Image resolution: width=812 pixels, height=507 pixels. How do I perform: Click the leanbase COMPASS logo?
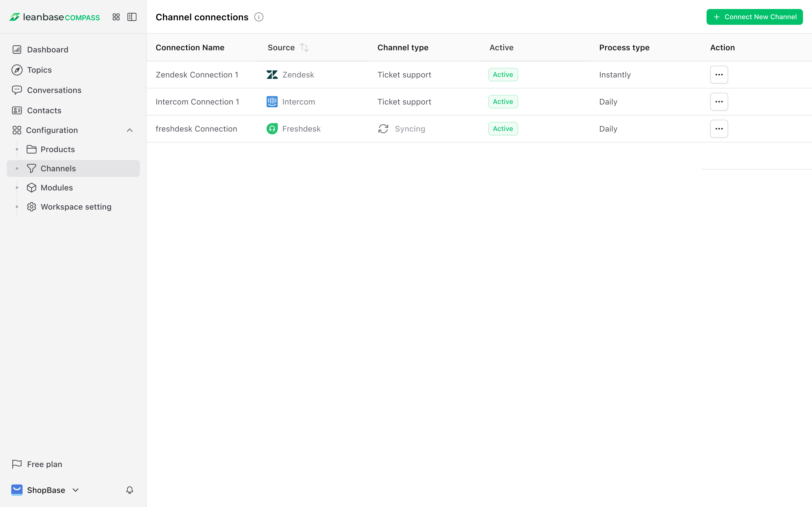pyautogui.click(x=55, y=17)
